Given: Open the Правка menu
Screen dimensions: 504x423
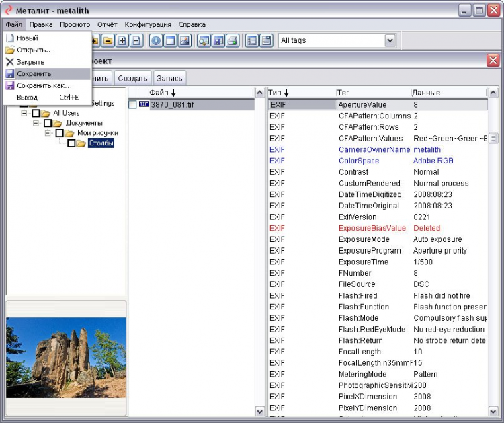Looking at the screenshot, I should (x=41, y=24).
